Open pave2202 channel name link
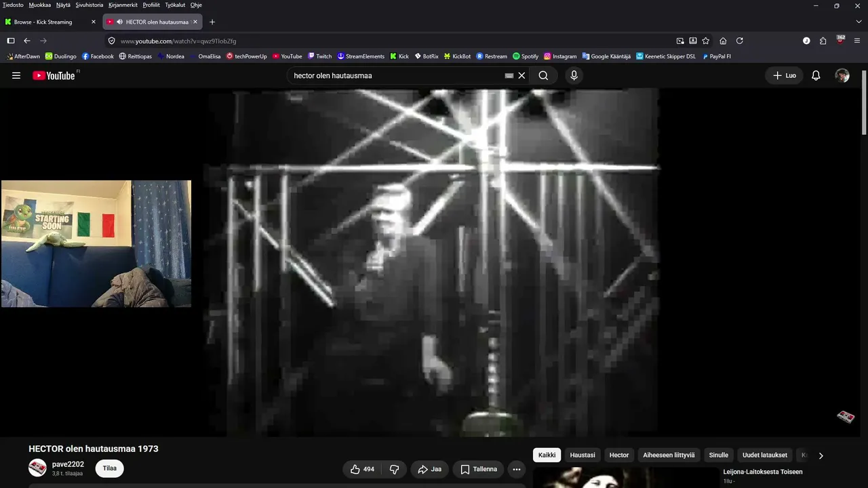Screen dimensions: 868x488 (68, 464)
